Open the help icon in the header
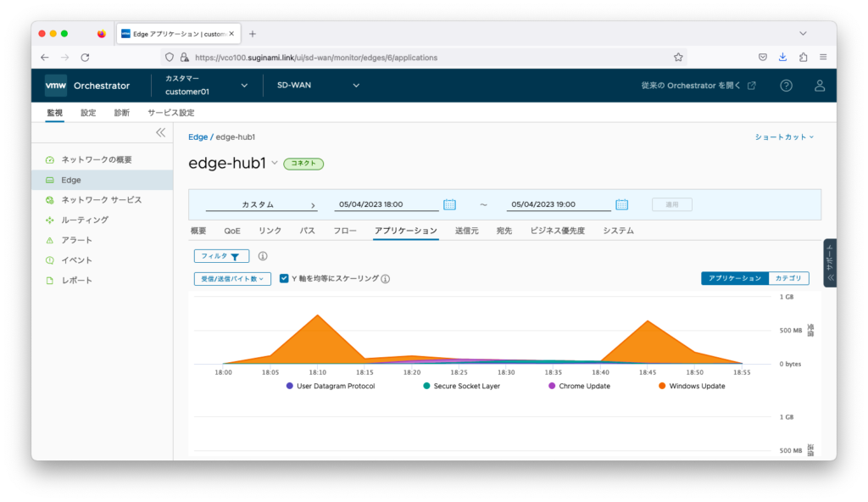Viewport: 868px width, 502px height. [786, 85]
